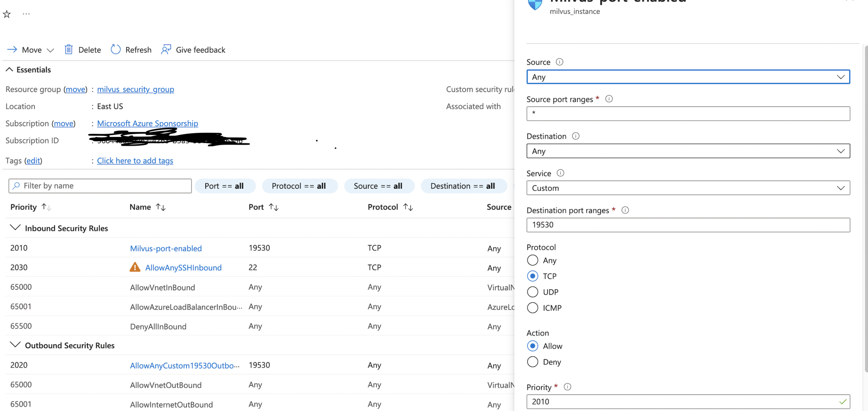This screenshot has height=411, width=868.
Task: Click the Source info icon
Action: (559, 62)
